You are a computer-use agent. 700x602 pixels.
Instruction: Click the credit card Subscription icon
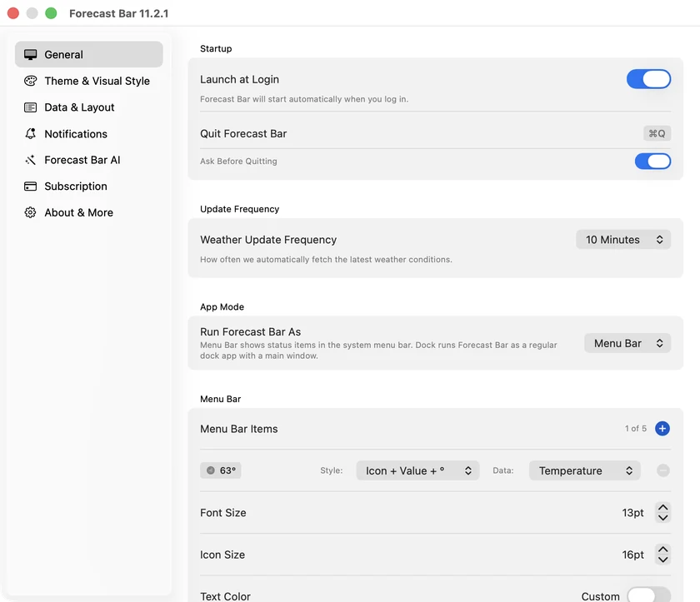[x=30, y=186]
